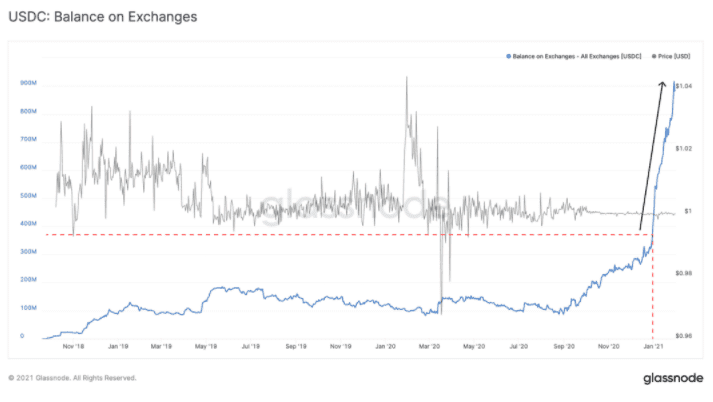The height and width of the screenshot is (402, 713).
Task: Toggle the Price [USD] legend entry
Action: pyautogui.click(x=671, y=56)
